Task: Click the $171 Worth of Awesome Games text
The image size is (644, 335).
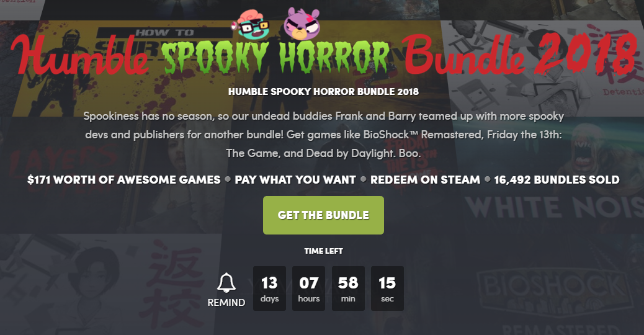Action: pos(124,180)
